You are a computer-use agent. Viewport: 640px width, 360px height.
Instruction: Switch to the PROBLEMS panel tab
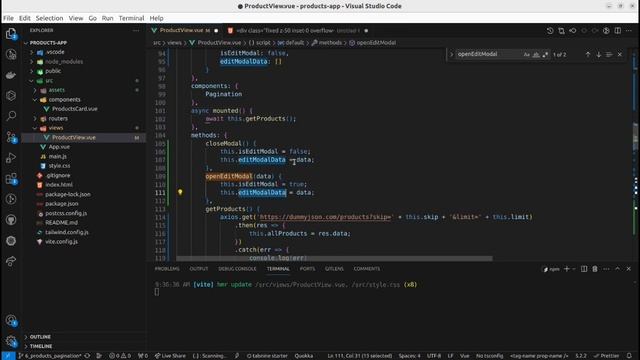point(167,269)
